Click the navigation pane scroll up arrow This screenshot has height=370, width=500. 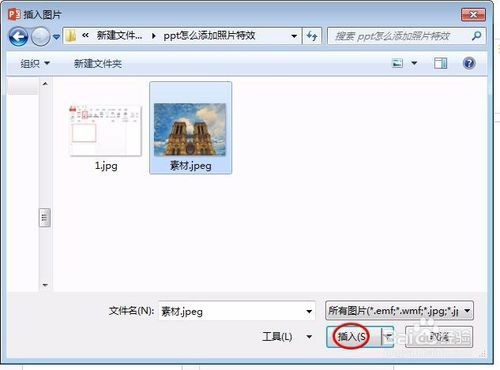pyautogui.click(x=45, y=84)
